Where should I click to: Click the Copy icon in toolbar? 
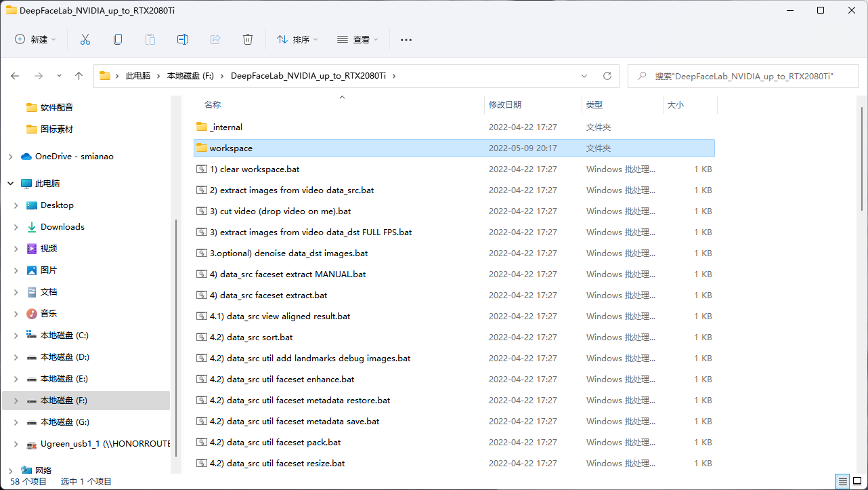pos(118,39)
